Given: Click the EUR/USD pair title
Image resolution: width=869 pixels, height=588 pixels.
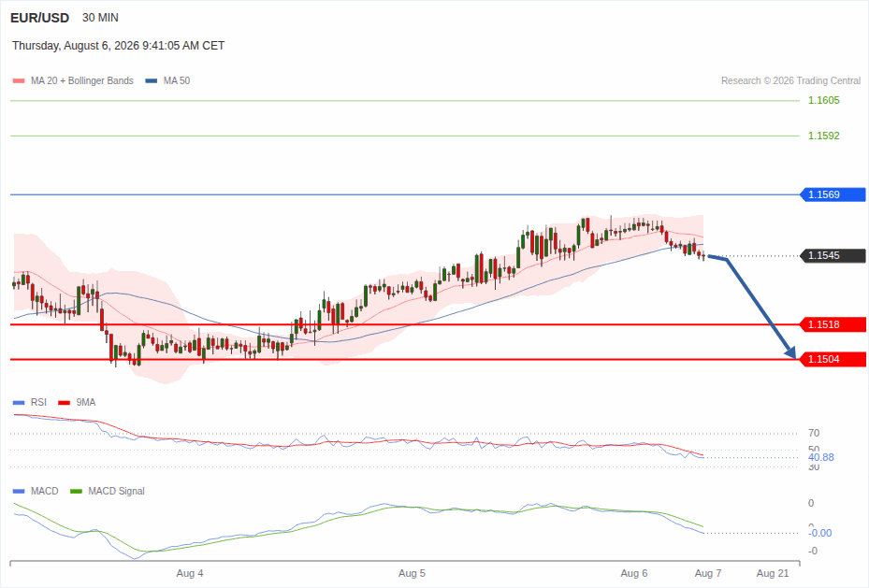Looking at the screenshot, I should 40,18.
